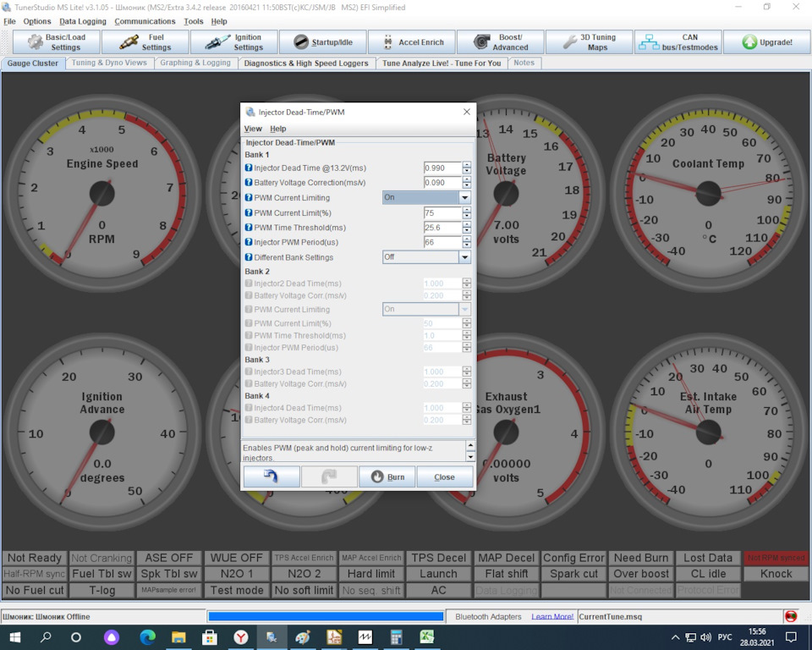Click the Bank 1 PWM Current Limit(%) field
This screenshot has height=650, width=812.
click(x=442, y=212)
